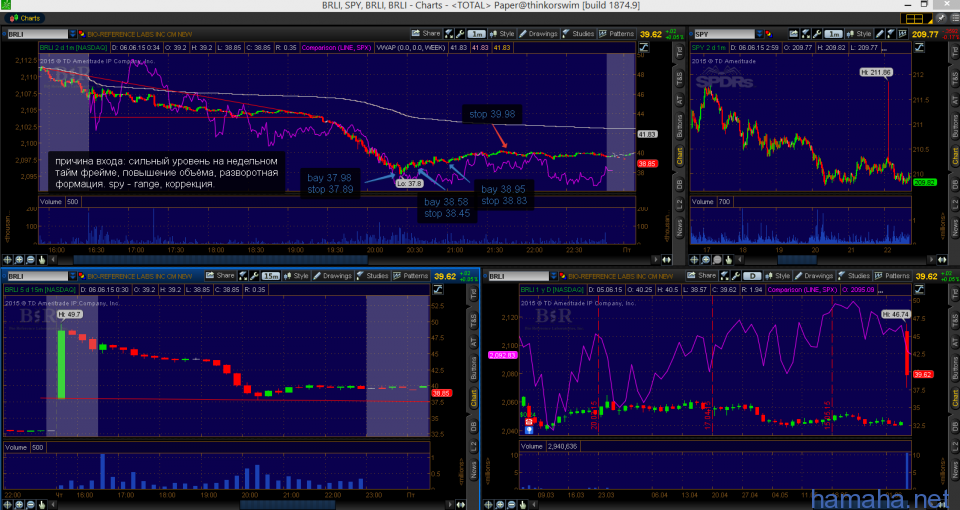This screenshot has height=510, width=960.
Task: Click zoom in icon under BRLI daily chart
Action: point(500,505)
